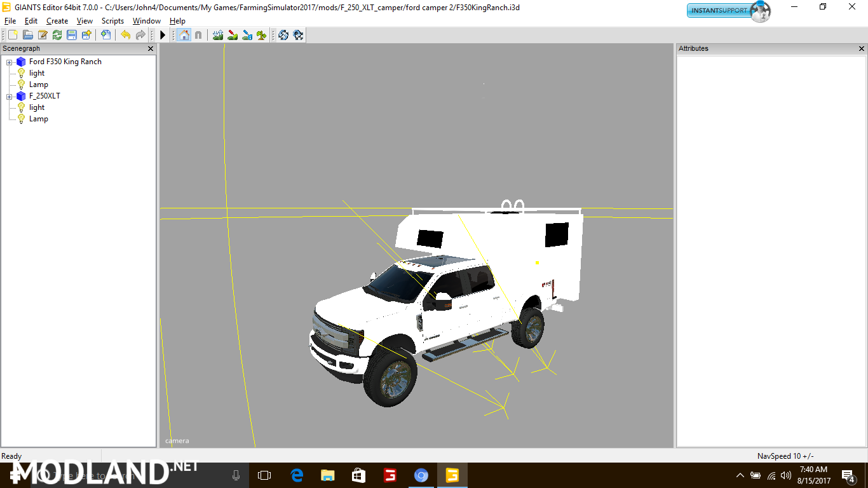Select the tree placement tool
This screenshot has width=868, height=488.
point(261,35)
